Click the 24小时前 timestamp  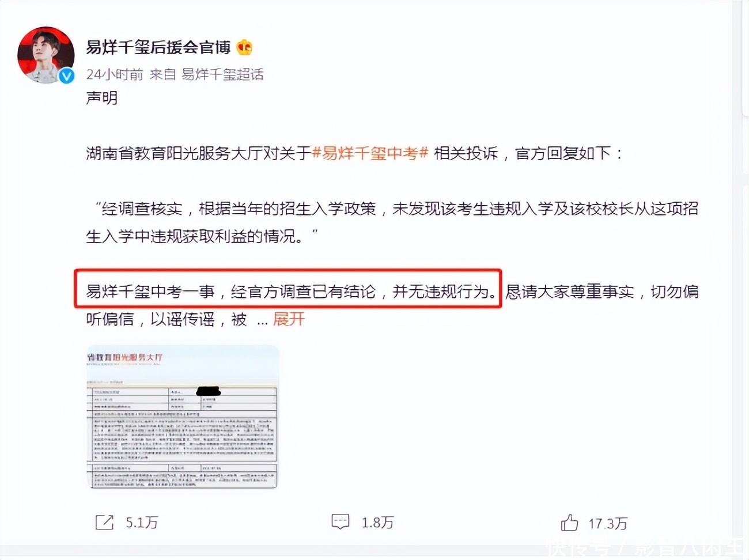[115, 74]
